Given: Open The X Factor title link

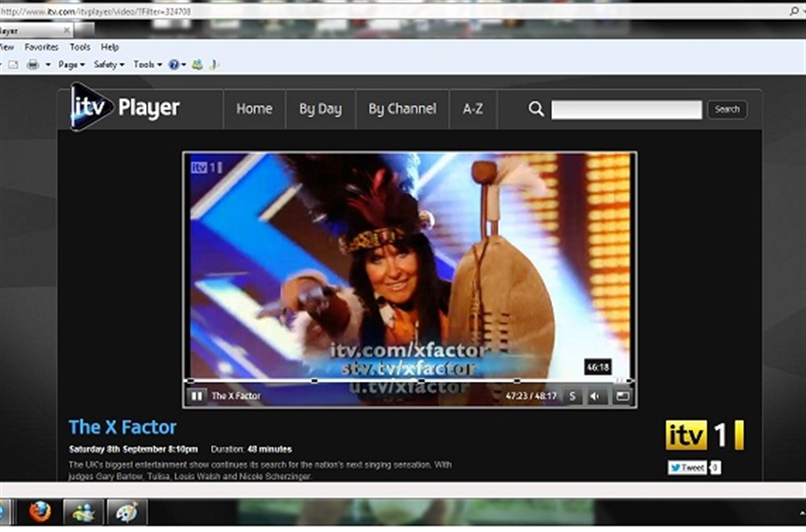Looking at the screenshot, I should [123, 427].
